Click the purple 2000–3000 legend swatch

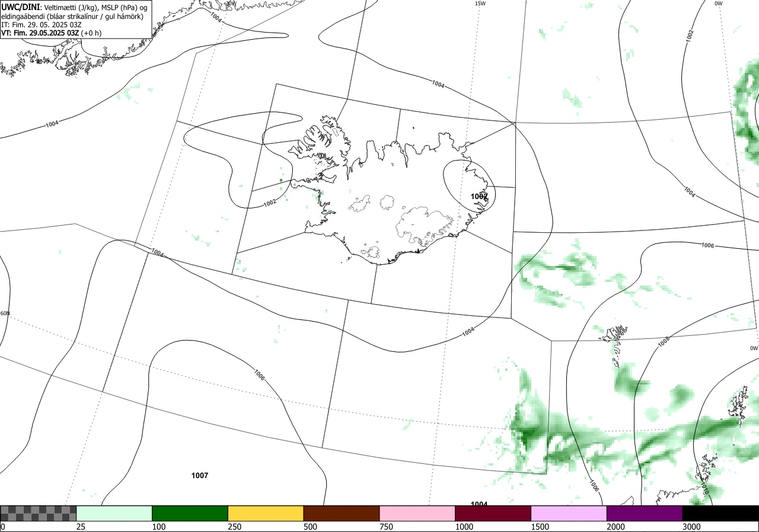[645, 513]
